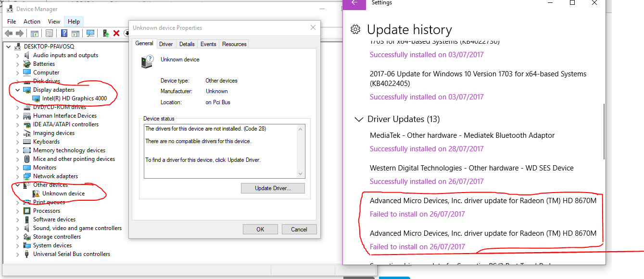Click Update device driver toolbar icon
The width and height of the screenshot is (644, 279).
(x=105, y=33)
